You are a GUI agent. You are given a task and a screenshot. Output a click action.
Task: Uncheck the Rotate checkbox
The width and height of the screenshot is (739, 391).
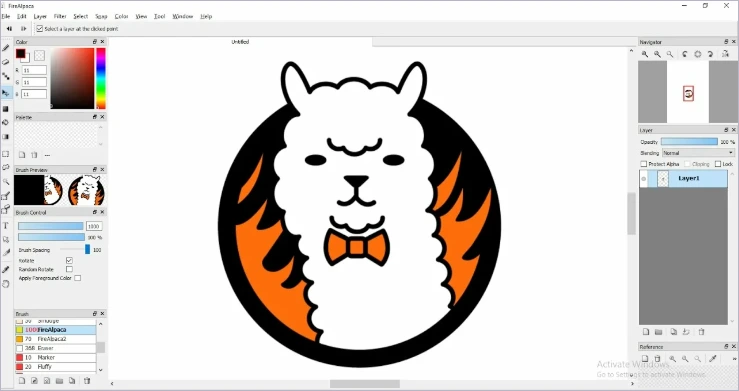point(69,261)
